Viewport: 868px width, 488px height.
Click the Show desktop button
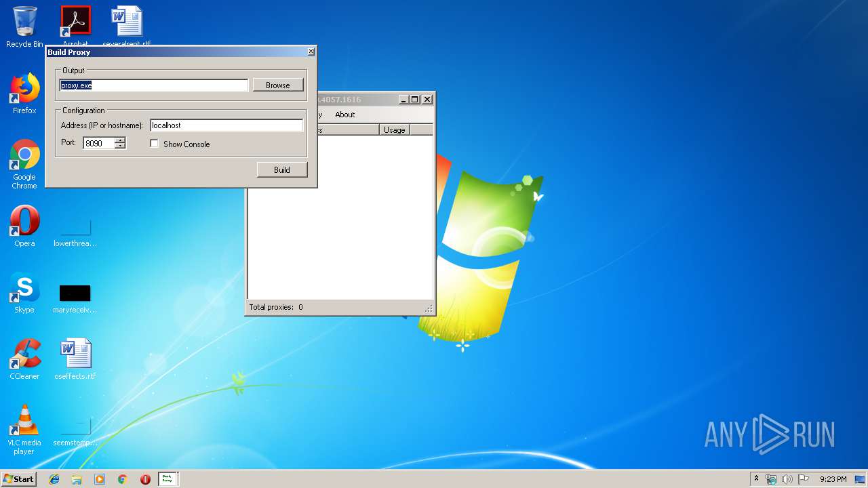tap(861, 479)
